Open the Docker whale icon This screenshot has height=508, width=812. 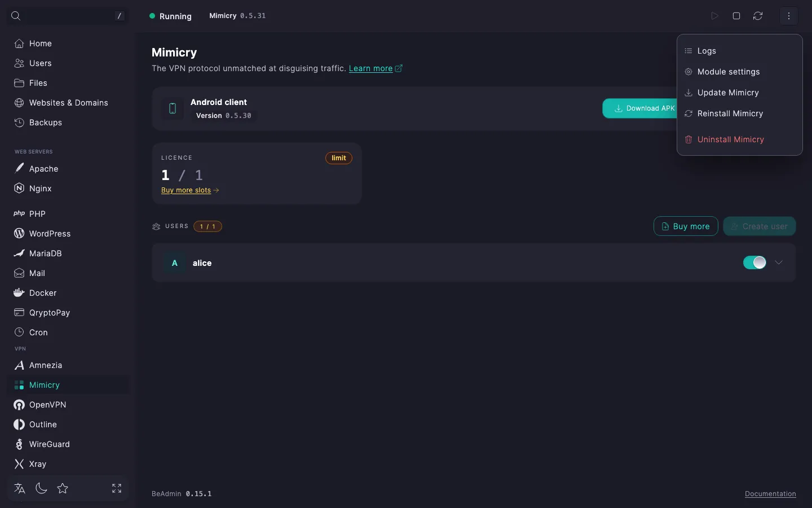[19, 293]
